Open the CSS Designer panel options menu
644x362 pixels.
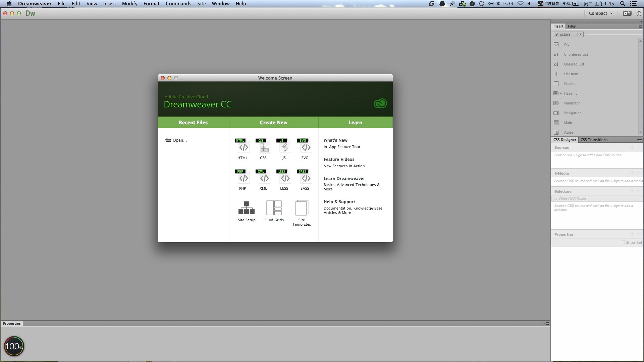click(640, 140)
